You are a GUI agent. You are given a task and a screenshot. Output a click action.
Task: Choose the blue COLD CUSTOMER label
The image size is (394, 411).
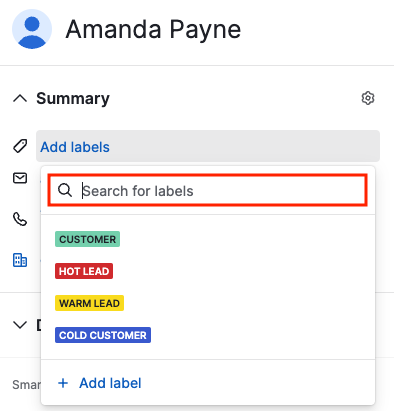pyautogui.click(x=103, y=335)
